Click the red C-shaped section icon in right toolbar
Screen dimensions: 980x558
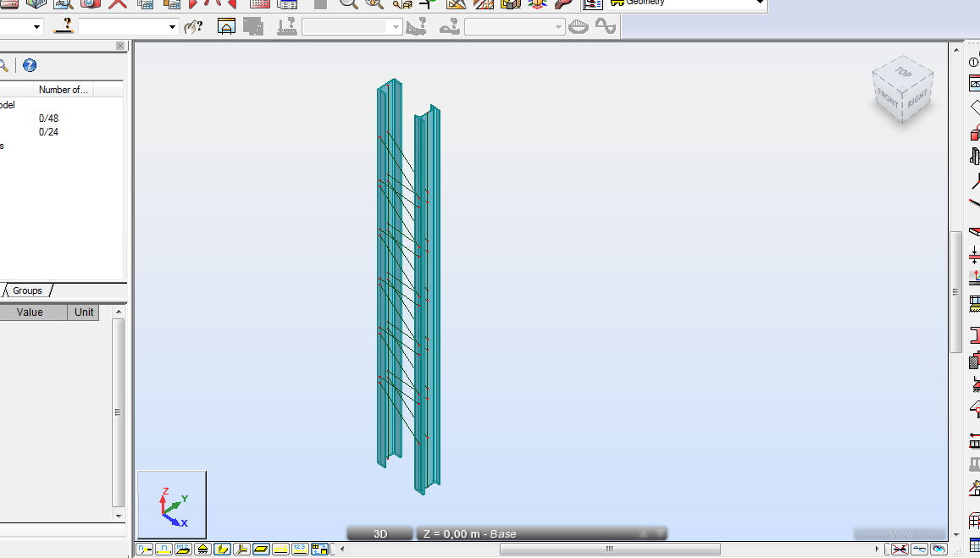pyautogui.click(x=976, y=335)
